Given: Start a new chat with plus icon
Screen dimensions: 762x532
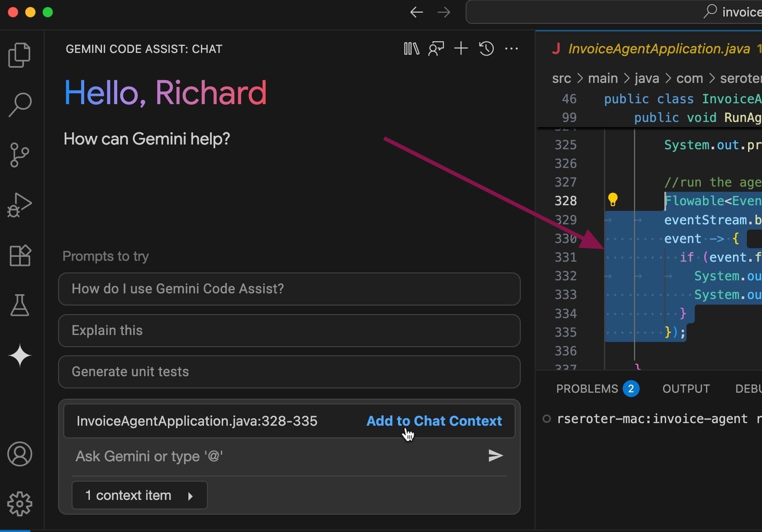Looking at the screenshot, I should point(461,48).
